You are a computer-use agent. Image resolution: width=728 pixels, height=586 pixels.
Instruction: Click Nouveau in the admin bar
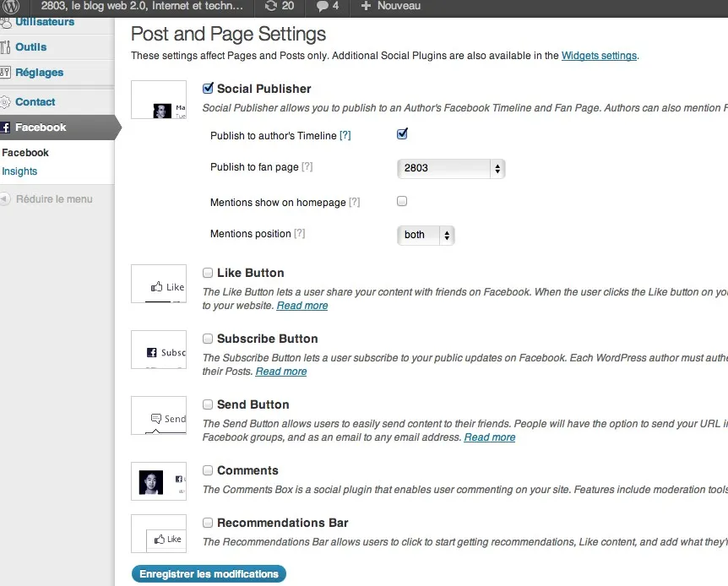[399, 6]
